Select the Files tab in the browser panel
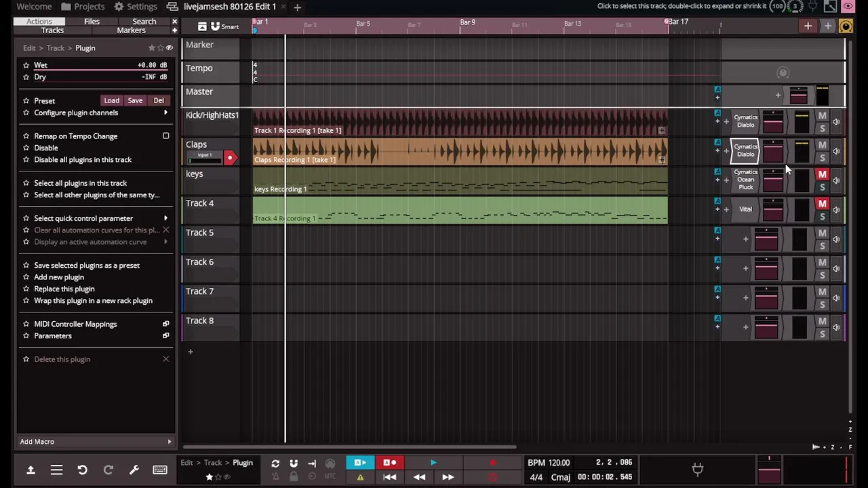 [x=92, y=22]
